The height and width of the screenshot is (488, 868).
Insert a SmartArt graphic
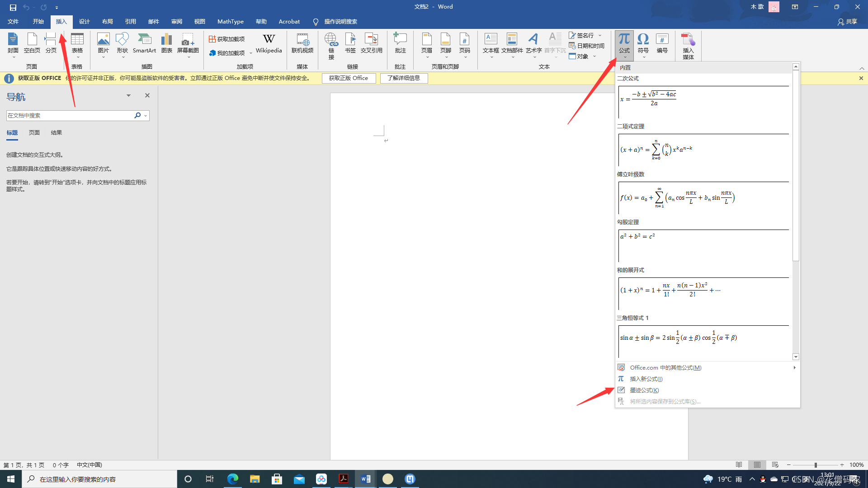(x=144, y=43)
